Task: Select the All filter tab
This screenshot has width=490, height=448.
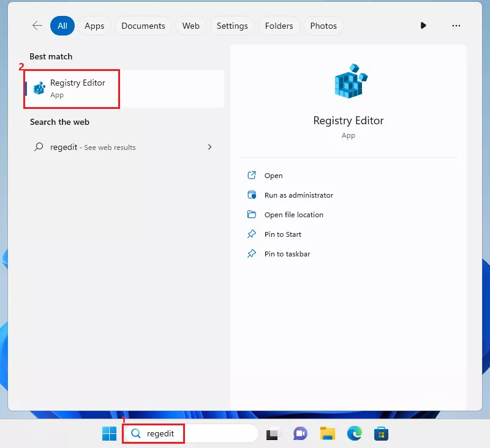Action: [62, 26]
